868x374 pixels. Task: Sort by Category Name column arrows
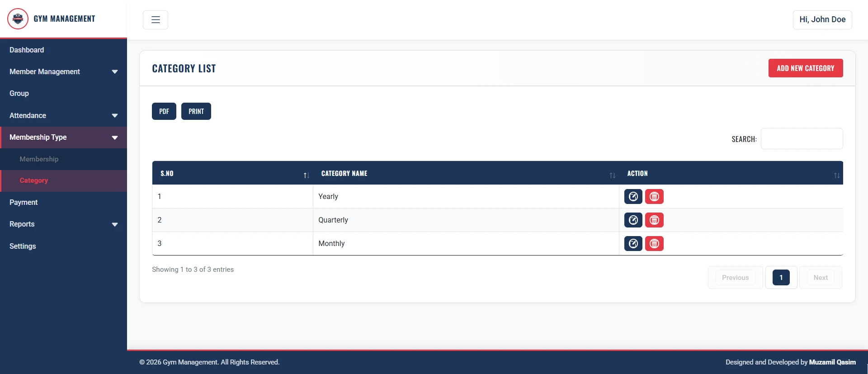pos(612,175)
